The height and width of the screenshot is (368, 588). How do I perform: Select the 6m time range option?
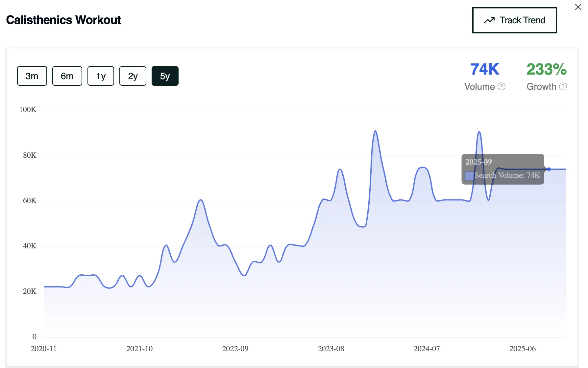click(x=67, y=76)
